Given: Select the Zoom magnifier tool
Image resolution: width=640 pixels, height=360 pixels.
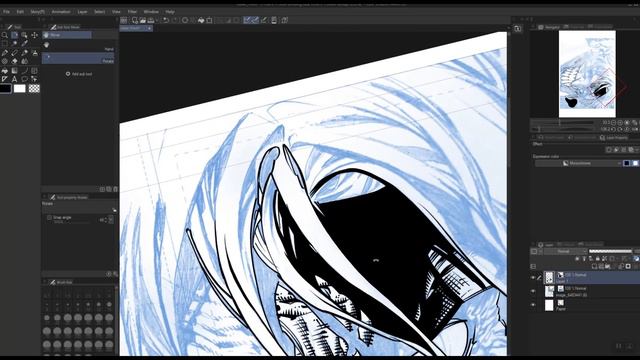Looking at the screenshot, I should click(4, 36).
